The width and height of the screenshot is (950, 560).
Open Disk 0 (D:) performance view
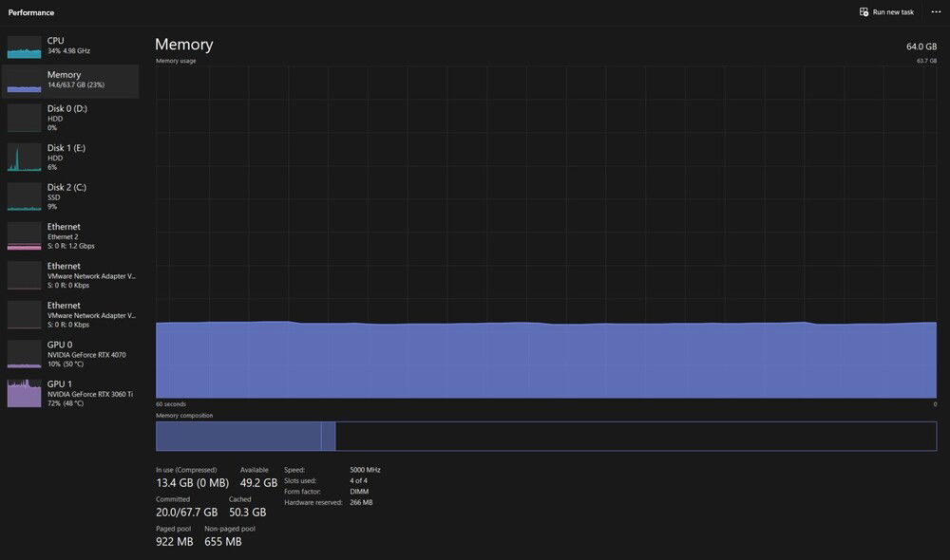pyautogui.click(x=71, y=118)
